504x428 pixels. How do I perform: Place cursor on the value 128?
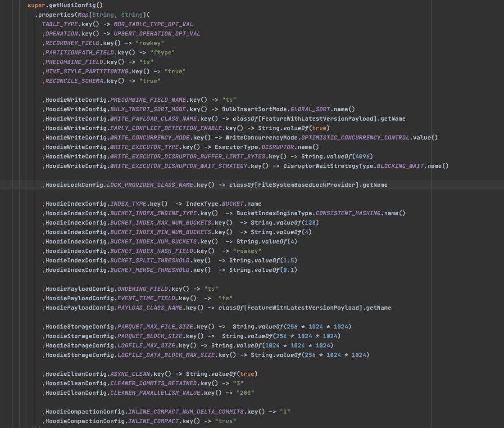pyautogui.click(x=311, y=223)
